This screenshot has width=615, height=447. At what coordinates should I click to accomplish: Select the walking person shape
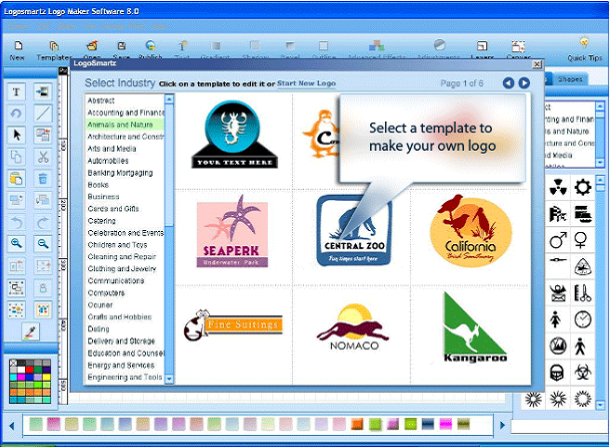tap(580, 346)
